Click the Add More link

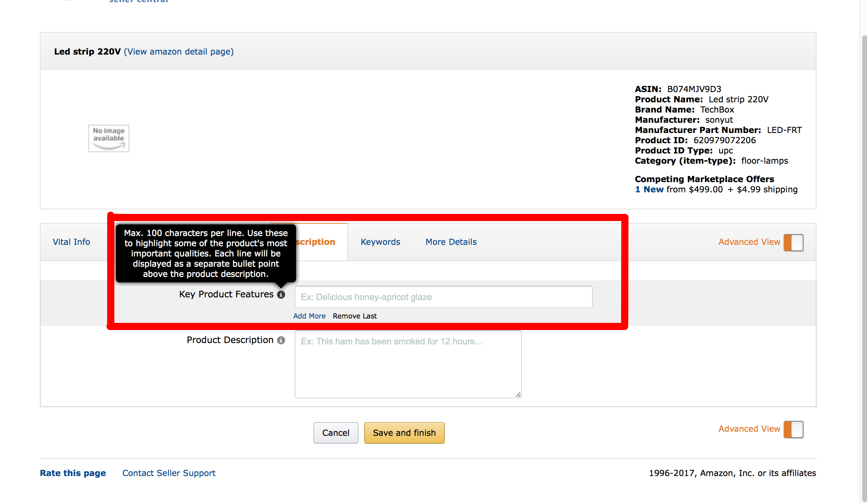(309, 316)
